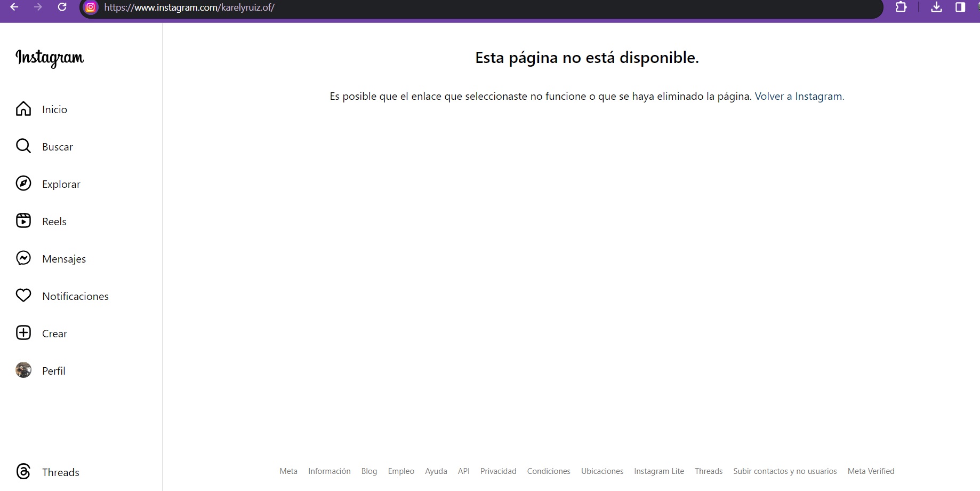Select the Mensajes menu label
Image resolution: width=980 pixels, height=491 pixels.
[64, 259]
